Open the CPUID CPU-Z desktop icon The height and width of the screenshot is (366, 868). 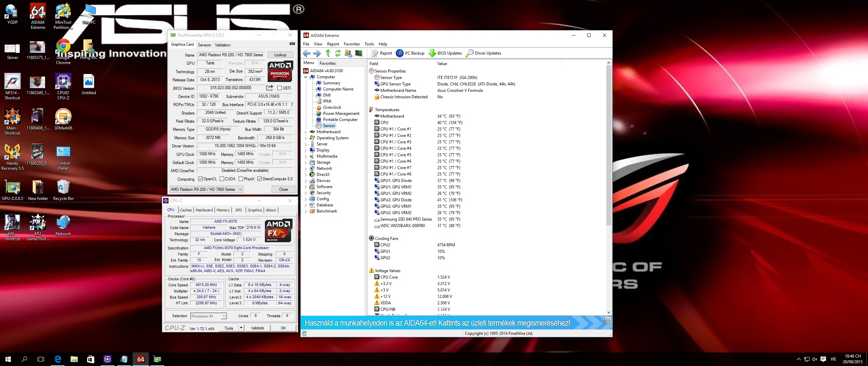(x=63, y=87)
